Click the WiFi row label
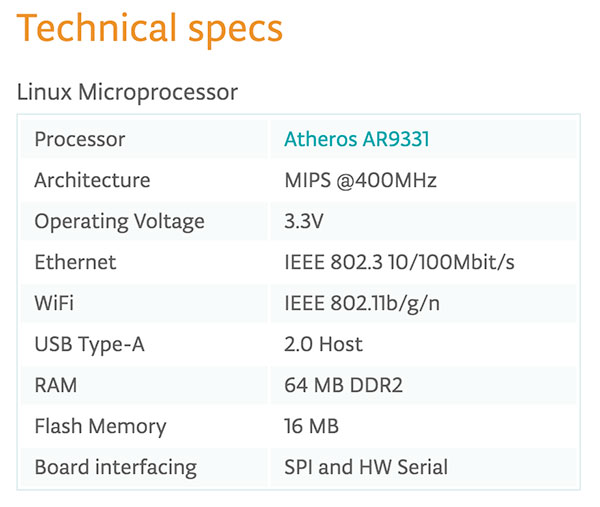The width and height of the screenshot is (600, 507). coord(54,303)
